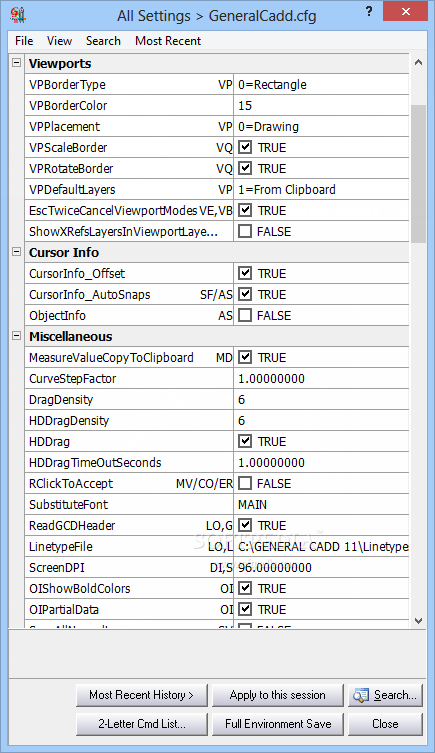Close the All Settings window
The height and width of the screenshot is (753, 435).
pos(405,12)
